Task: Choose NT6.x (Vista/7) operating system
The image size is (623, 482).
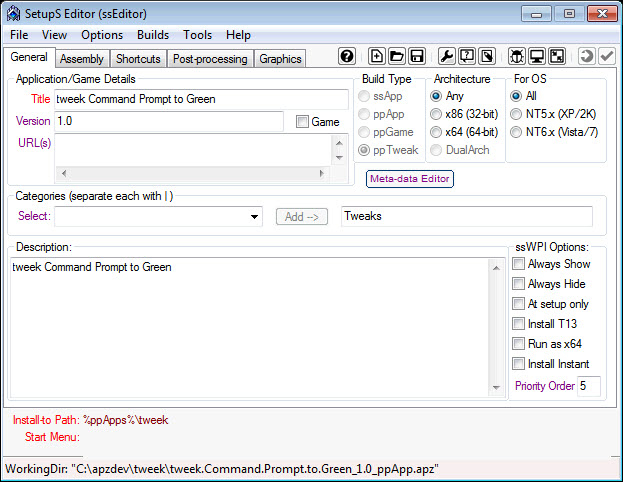Action: coord(516,132)
